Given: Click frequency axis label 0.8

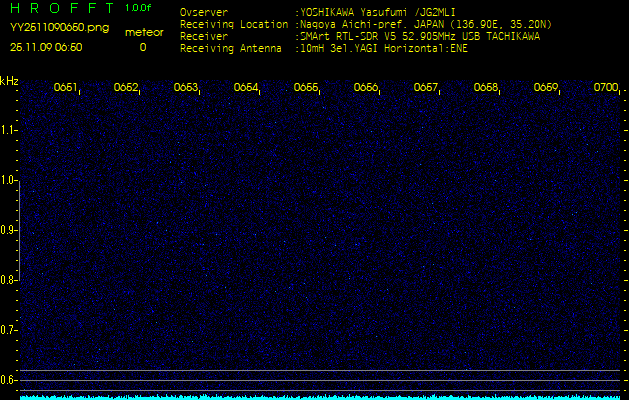Looking at the screenshot, I should pos(7,280).
